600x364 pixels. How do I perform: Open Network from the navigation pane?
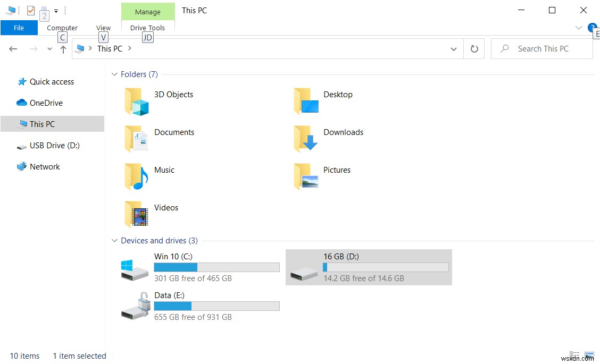click(44, 166)
